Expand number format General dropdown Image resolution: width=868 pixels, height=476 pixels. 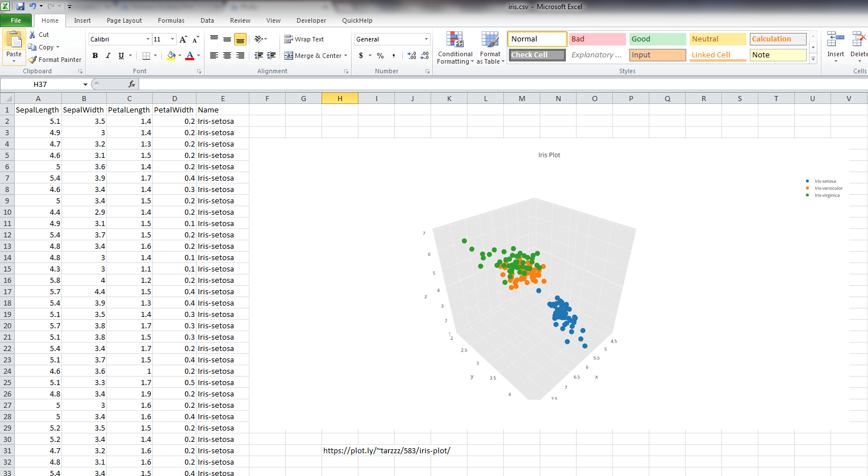[426, 39]
